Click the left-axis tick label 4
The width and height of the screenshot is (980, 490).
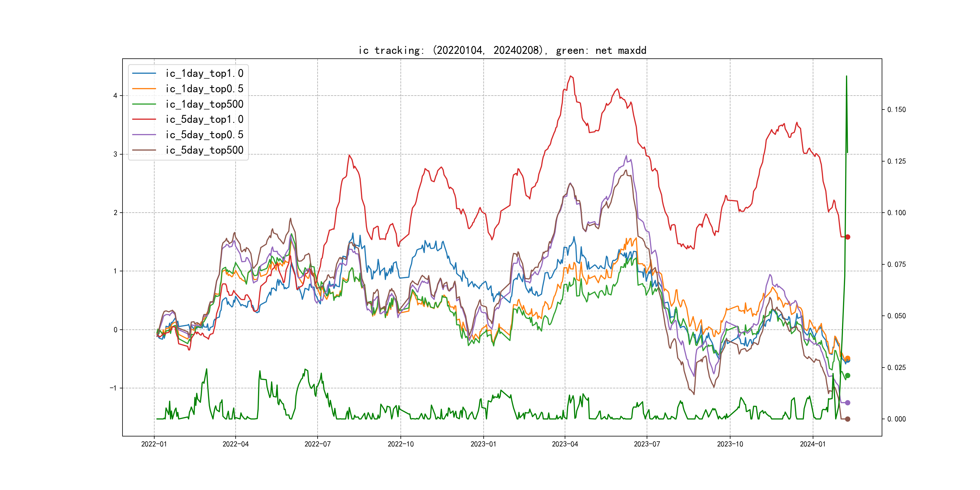tap(115, 96)
